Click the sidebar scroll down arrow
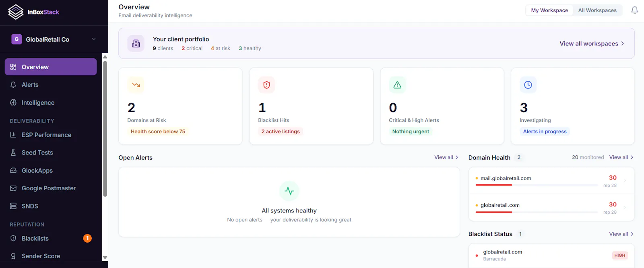This screenshot has width=644, height=268. click(105, 258)
